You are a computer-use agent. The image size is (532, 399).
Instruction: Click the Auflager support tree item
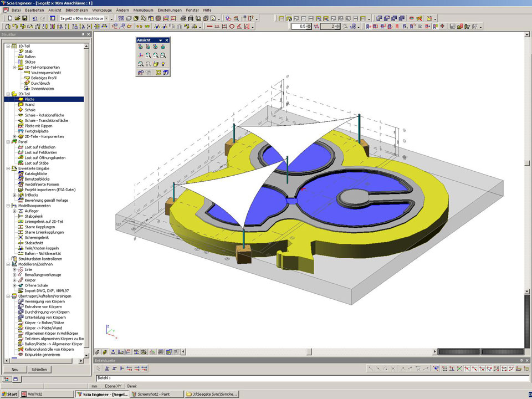[x=32, y=211]
